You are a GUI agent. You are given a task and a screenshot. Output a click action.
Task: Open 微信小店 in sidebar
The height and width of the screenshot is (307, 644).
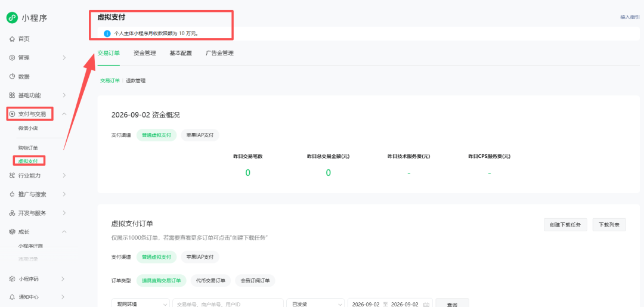click(29, 129)
